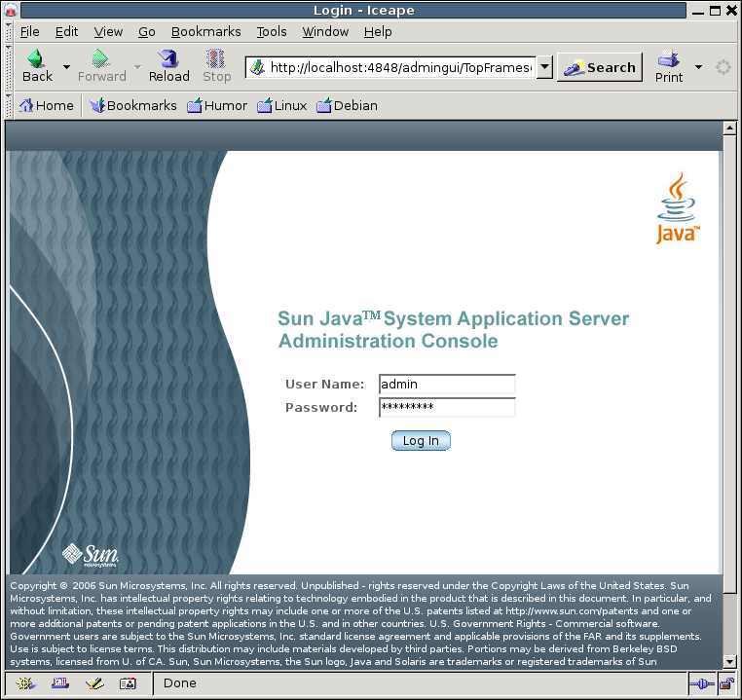Open the Address Book icon in the status bar
This screenshot has height=700, width=742.
coord(128,683)
